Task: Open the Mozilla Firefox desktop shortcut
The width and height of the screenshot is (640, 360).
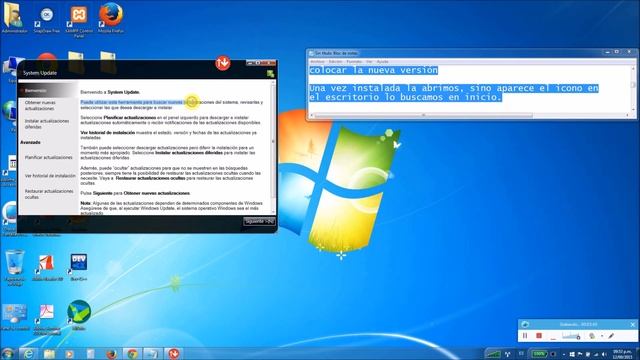Action: [x=111, y=18]
